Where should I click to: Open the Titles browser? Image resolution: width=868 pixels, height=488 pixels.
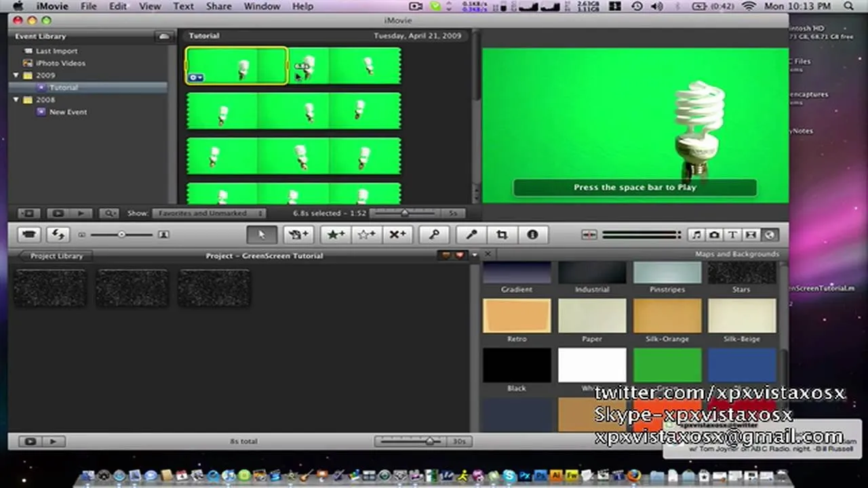[x=732, y=235]
